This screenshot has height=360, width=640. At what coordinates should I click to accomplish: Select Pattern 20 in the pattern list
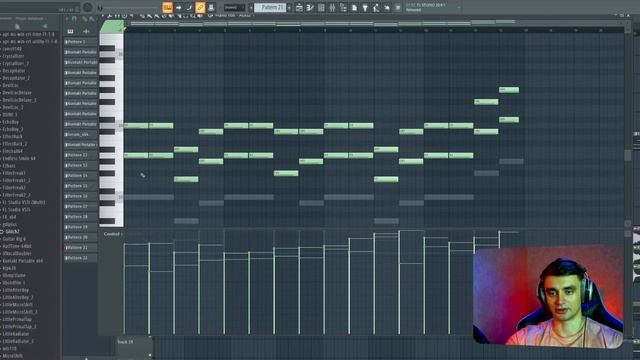(81, 237)
